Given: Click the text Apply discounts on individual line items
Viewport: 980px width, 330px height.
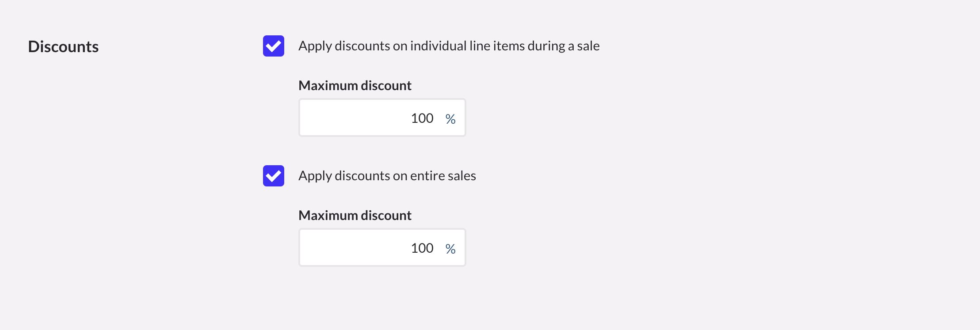Looking at the screenshot, I should pos(449,46).
